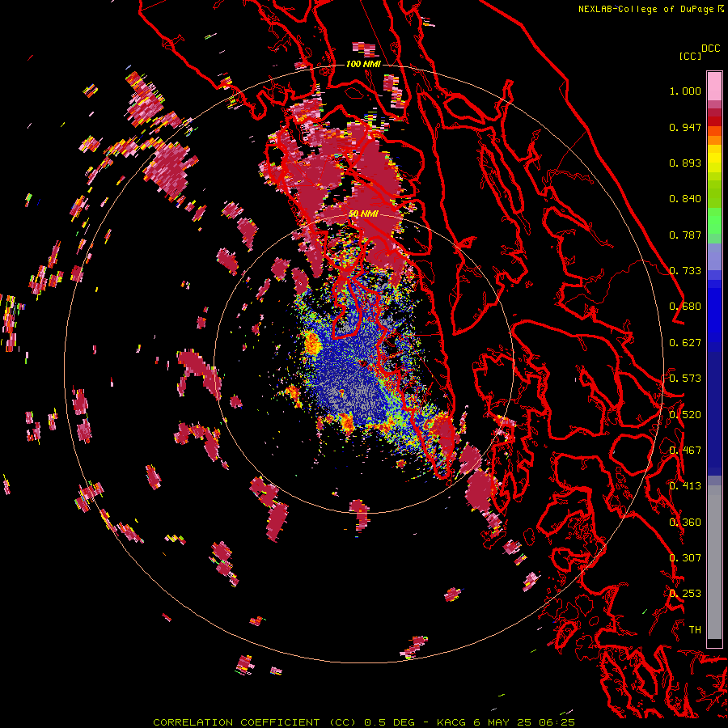The height and width of the screenshot is (728, 728).
Task: Select the 0.787 scale value
Action: [685, 235]
